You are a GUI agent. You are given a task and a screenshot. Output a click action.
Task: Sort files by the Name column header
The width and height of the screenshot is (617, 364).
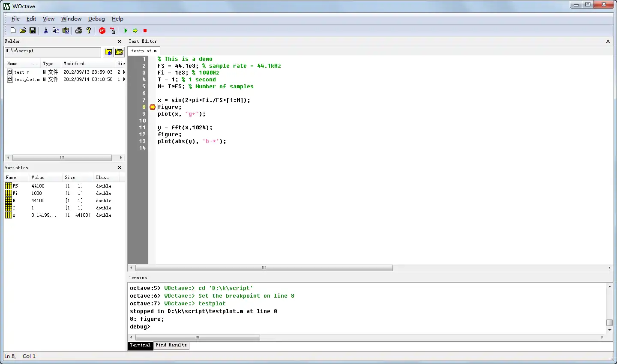tap(22, 63)
